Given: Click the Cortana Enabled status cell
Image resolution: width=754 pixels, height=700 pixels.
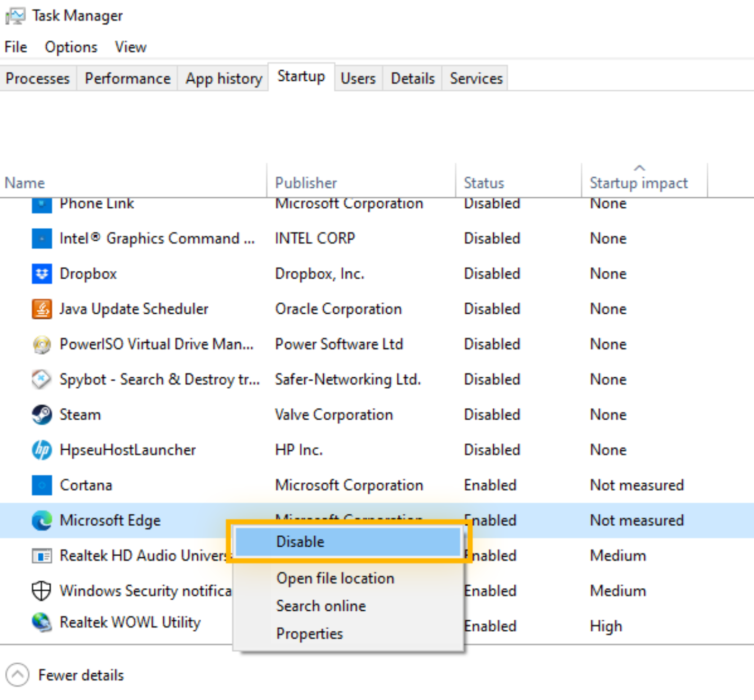Looking at the screenshot, I should (490, 485).
